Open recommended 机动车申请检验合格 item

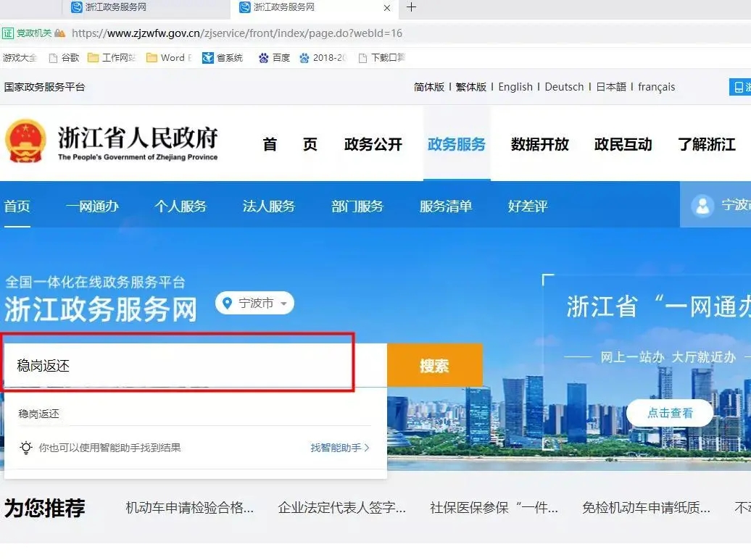190,508
